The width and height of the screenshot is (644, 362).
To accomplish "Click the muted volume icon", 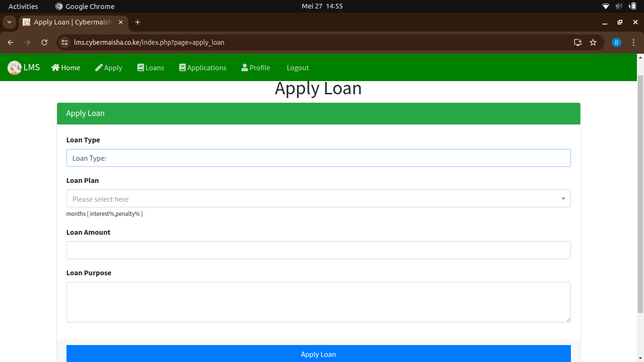I will point(619,6).
